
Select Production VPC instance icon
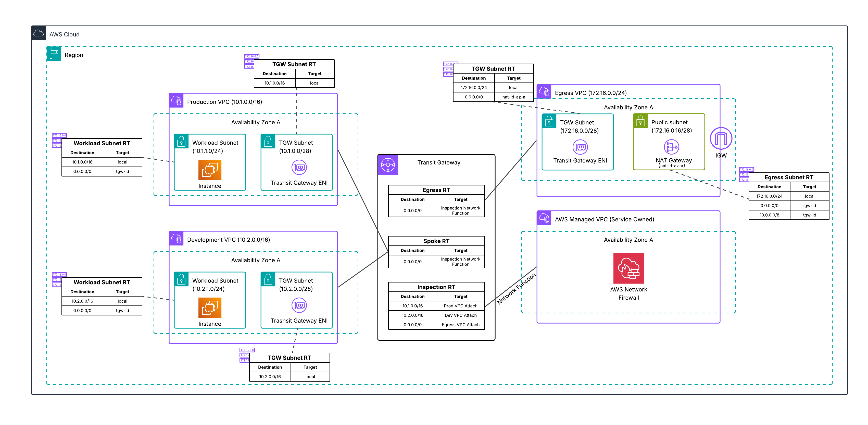pyautogui.click(x=210, y=170)
